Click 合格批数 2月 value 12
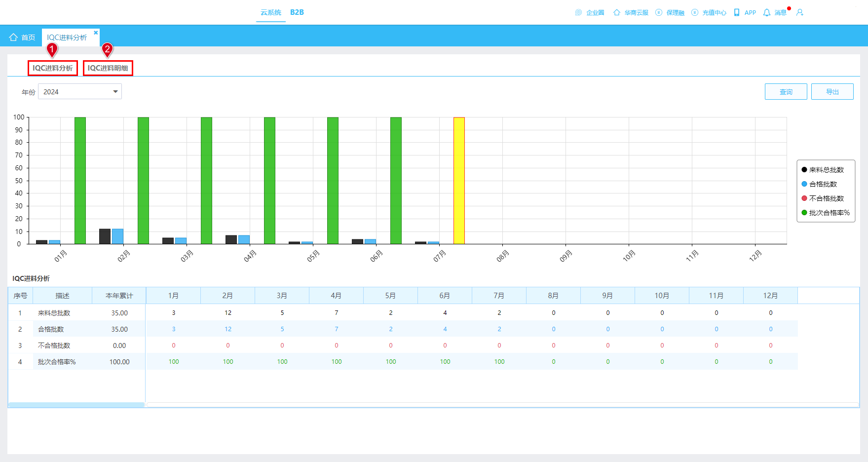 (x=228, y=329)
